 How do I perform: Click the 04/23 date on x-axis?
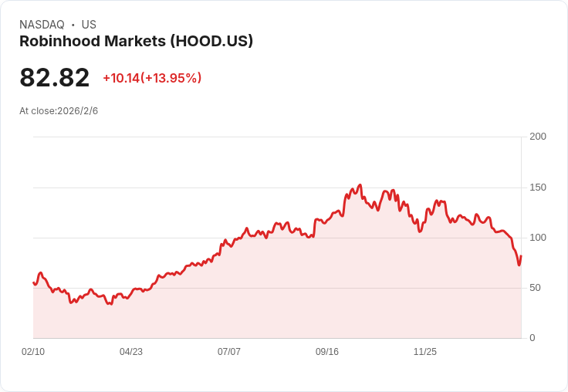(x=131, y=352)
